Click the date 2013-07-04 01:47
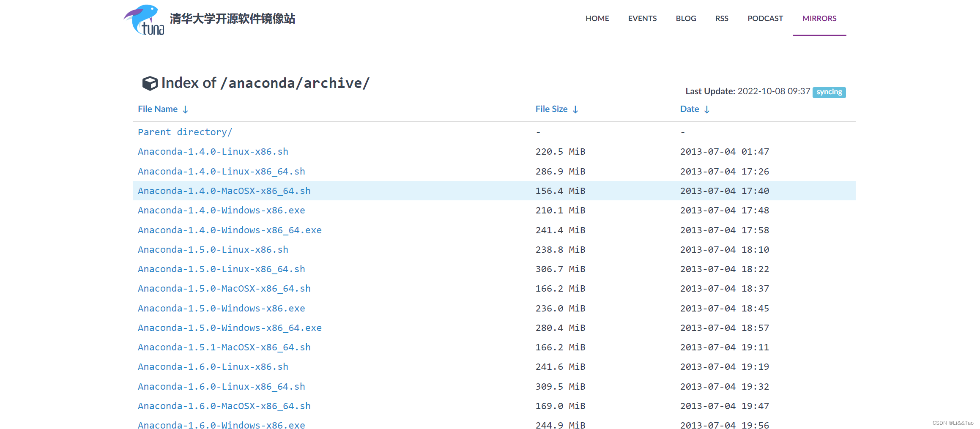This screenshot has width=980, height=429. point(725,151)
